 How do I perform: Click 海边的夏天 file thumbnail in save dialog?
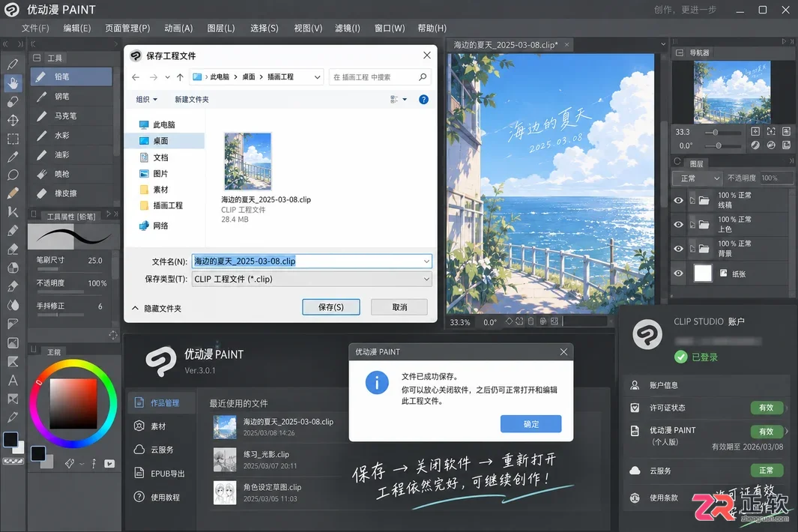[x=248, y=161]
